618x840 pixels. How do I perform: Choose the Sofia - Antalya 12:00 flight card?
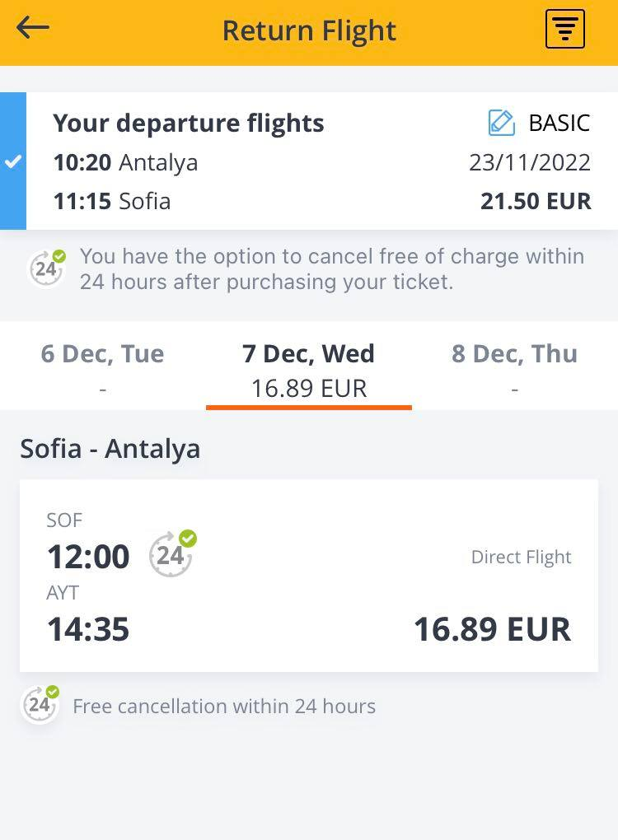308,576
